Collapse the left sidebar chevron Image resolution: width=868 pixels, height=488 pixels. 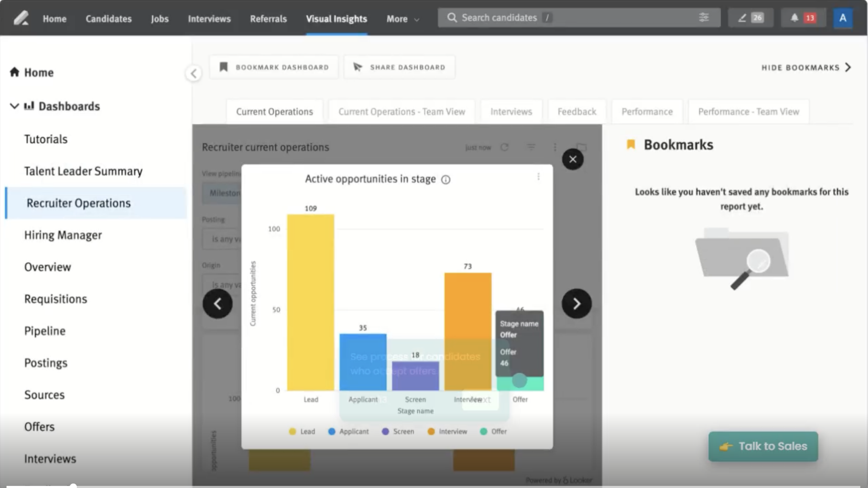tap(194, 73)
